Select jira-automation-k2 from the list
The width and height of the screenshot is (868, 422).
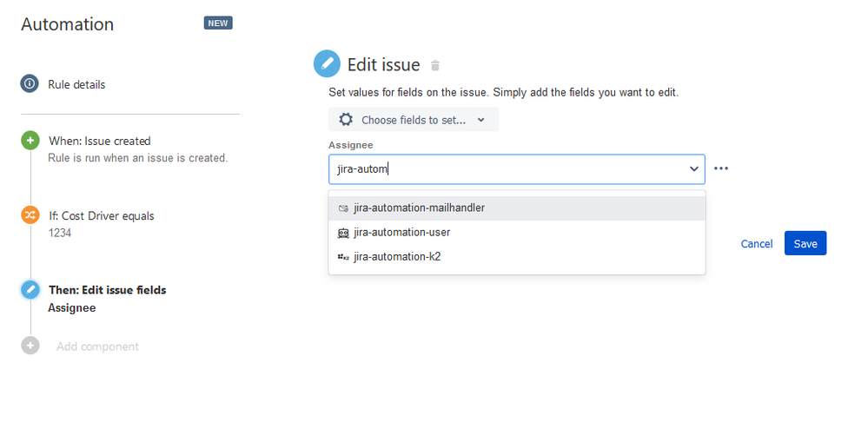pyautogui.click(x=517, y=257)
